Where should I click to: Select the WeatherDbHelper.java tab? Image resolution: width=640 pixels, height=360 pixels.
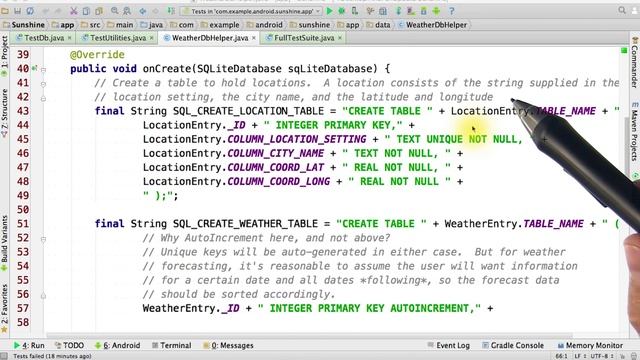(x=210, y=38)
